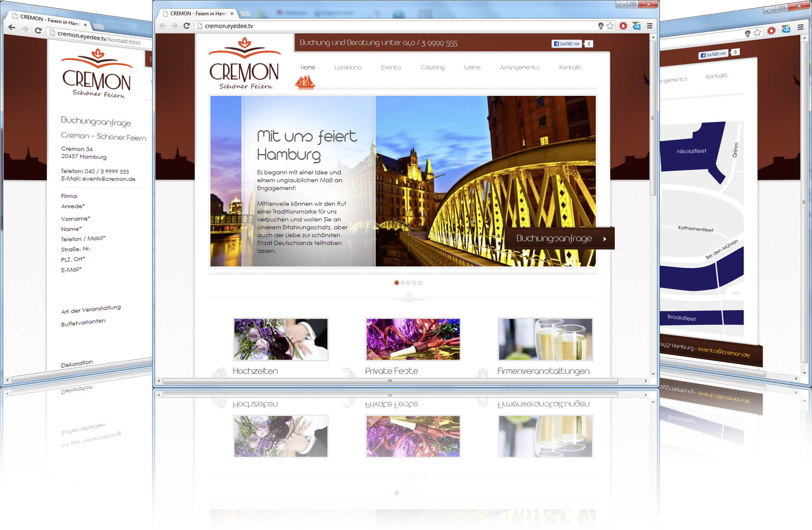Select the third slider pagination dot
812x530 pixels.
(408, 283)
